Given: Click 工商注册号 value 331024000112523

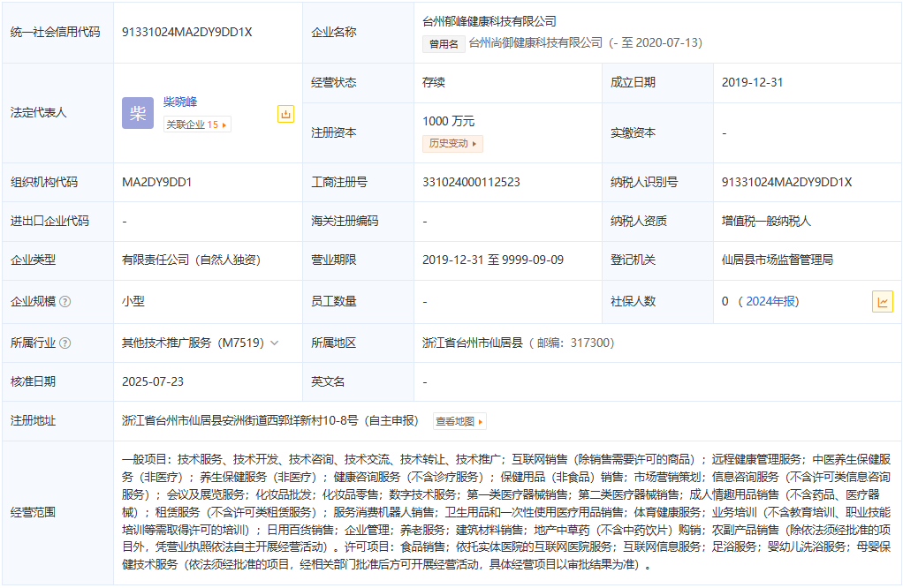Looking at the screenshot, I should [471, 183].
